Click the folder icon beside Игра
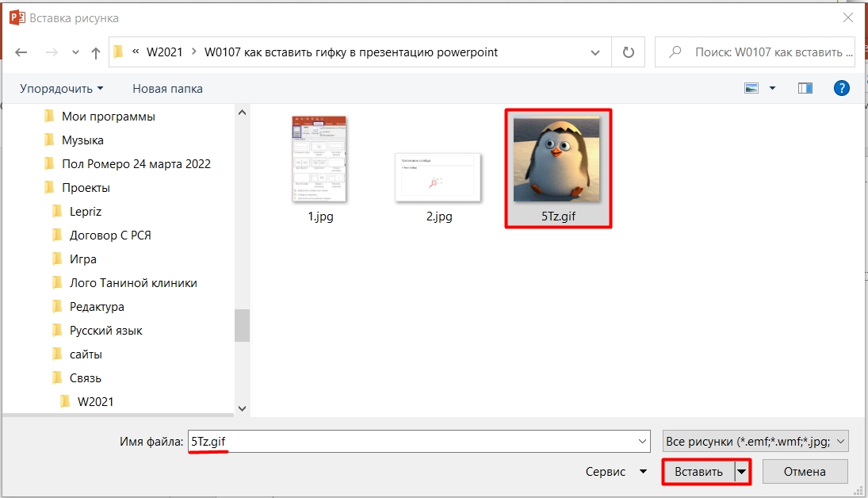868x498 pixels. 57,259
